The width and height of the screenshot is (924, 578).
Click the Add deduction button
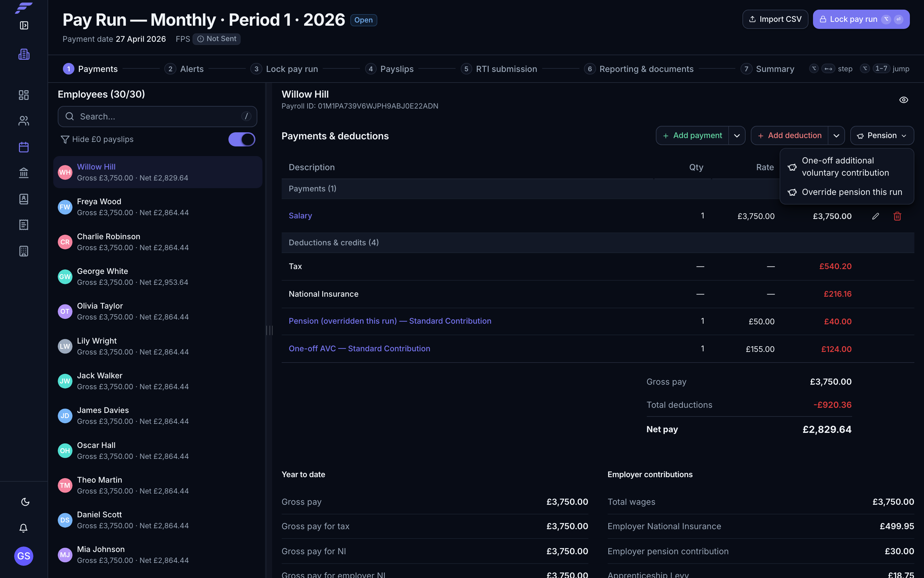coord(789,136)
